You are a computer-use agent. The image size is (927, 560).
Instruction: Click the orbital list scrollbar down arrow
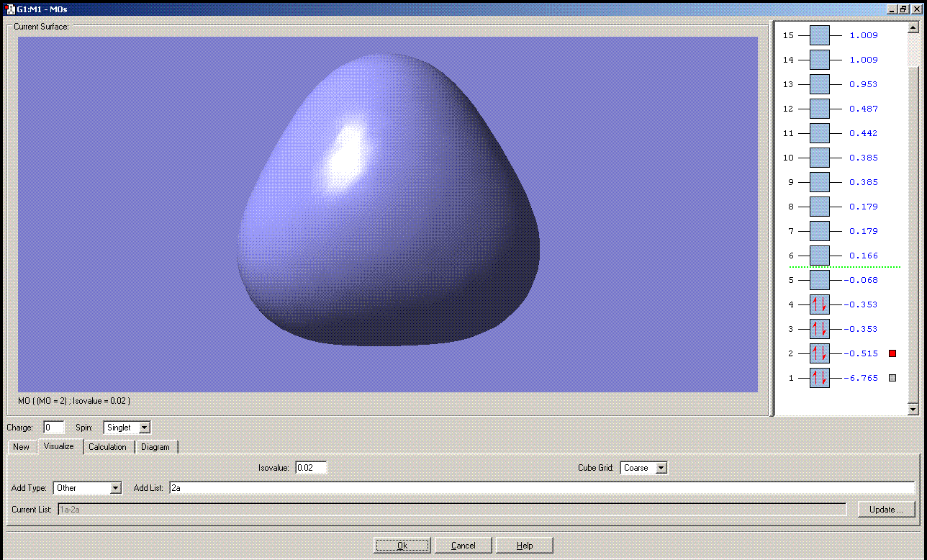tap(913, 410)
